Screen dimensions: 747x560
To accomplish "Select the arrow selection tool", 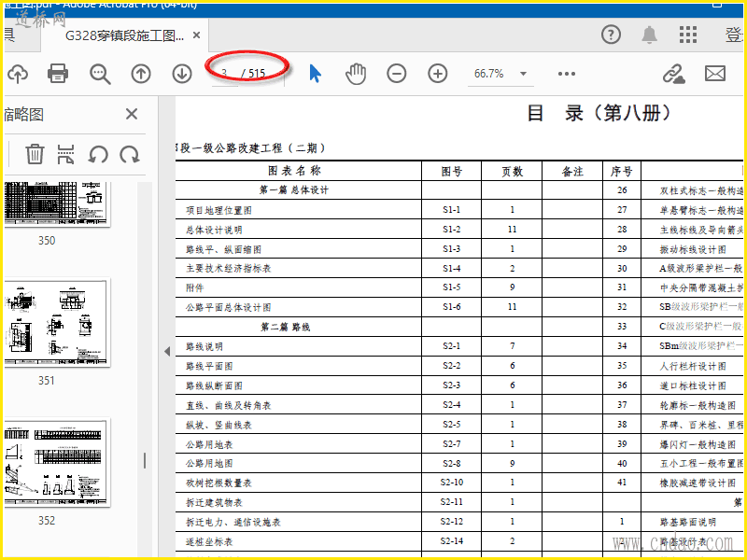I will [315, 74].
